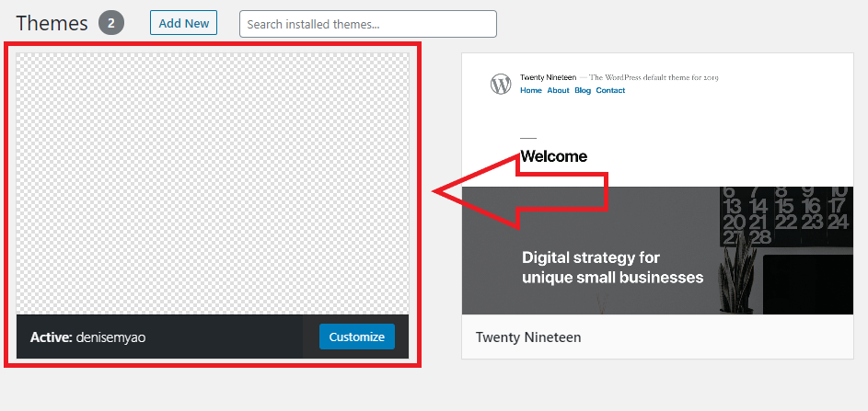Click the themes count badge showing 2
This screenshot has height=411, width=868.
[111, 23]
